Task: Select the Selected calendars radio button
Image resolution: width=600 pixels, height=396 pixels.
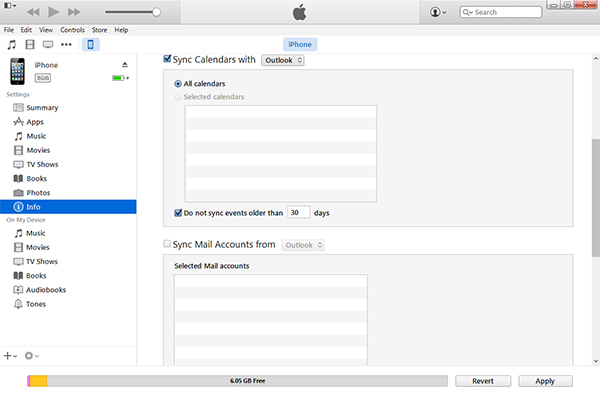Action: coord(178,97)
